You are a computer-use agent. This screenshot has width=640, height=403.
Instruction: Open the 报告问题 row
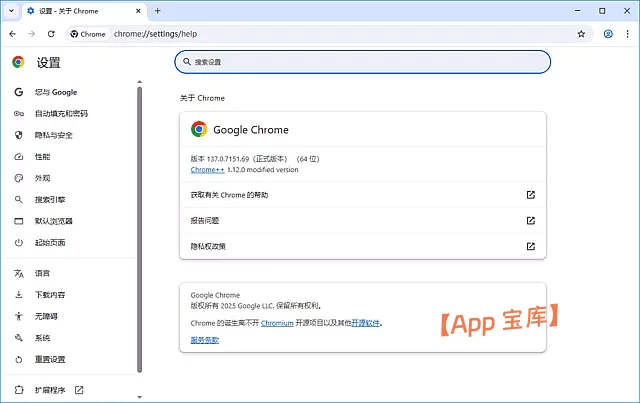(363, 220)
